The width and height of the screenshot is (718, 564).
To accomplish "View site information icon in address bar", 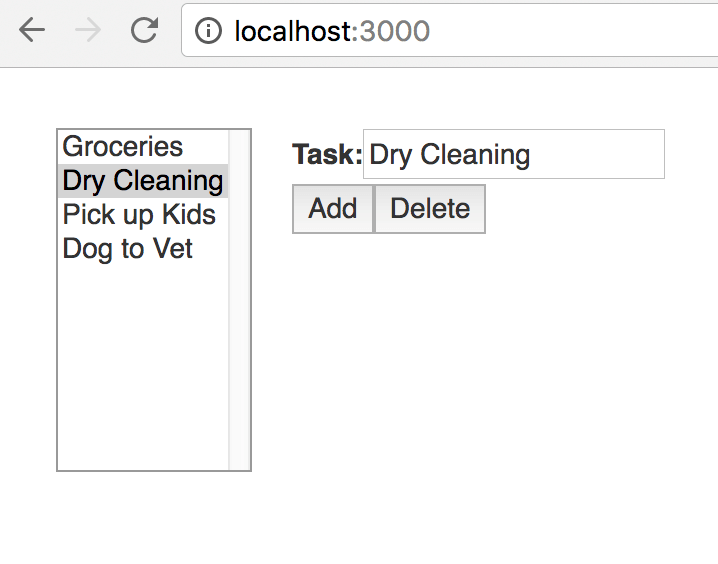I will (208, 32).
